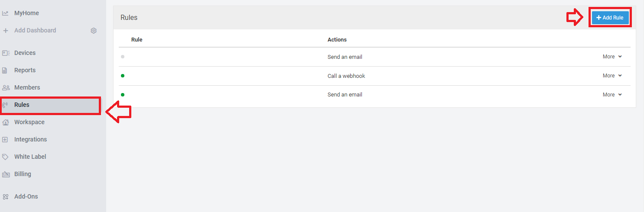Click the plus icon beside Add Dashboard
644x212 pixels.
tap(6, 31)
